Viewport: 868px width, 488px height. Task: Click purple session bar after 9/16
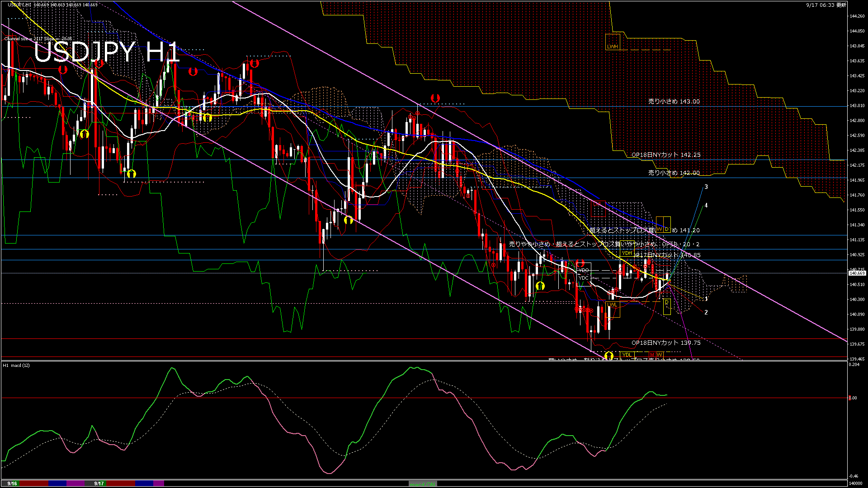(x=75, y=483)
